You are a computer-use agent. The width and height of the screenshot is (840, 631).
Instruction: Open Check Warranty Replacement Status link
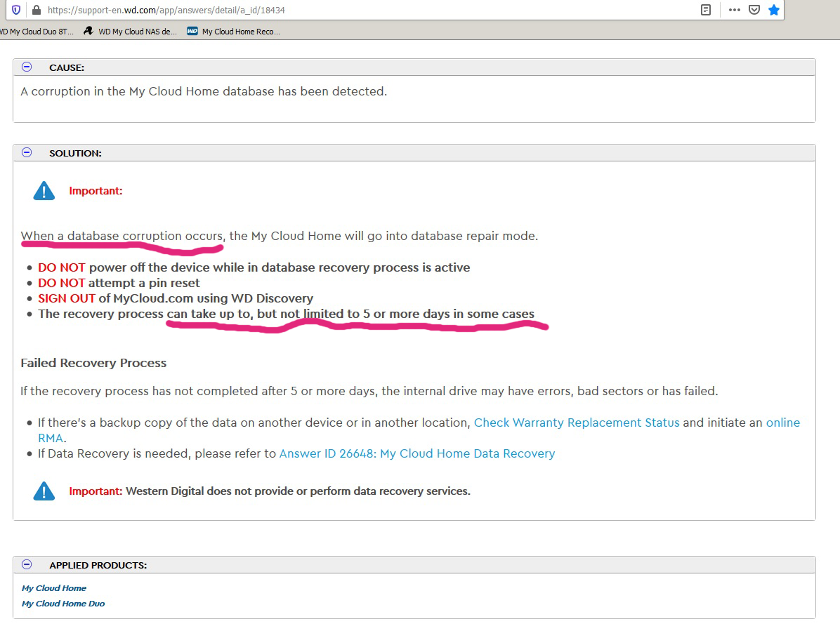coord(577,423)
